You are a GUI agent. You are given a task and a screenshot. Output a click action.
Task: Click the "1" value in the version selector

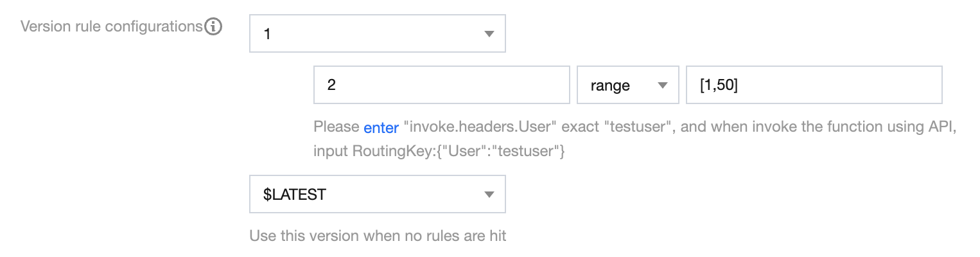[x=267, y=34]
